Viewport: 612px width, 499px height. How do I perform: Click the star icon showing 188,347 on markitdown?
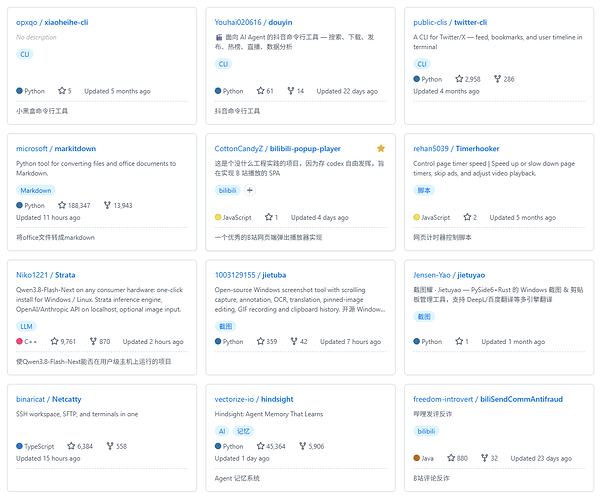(x=62, y=205)
